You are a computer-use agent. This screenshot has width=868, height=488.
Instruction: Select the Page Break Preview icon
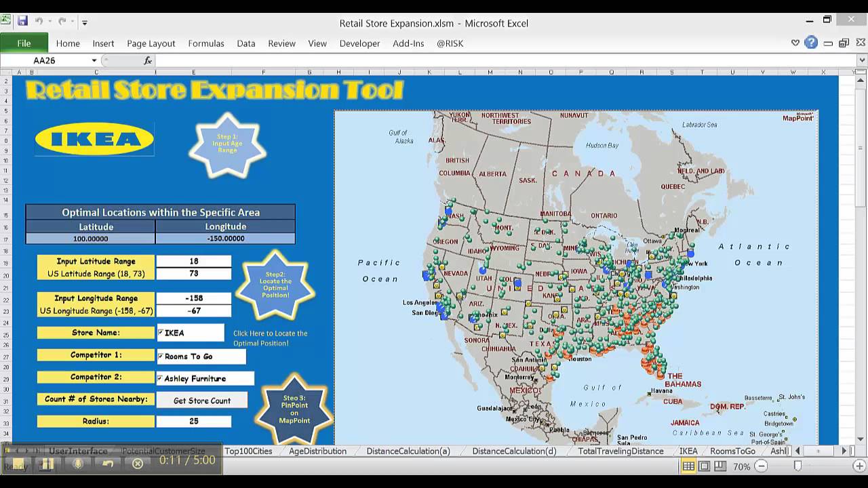(720, 466)
